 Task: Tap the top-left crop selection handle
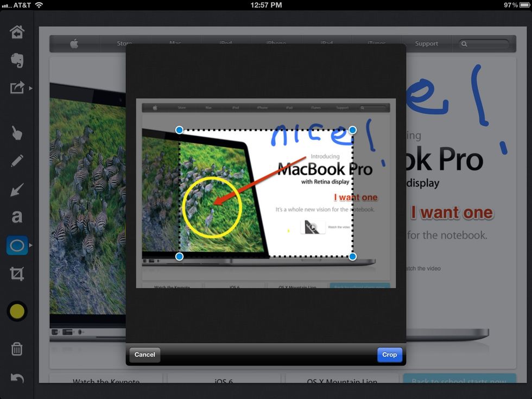pyautogui.click(x=180, y=130)
